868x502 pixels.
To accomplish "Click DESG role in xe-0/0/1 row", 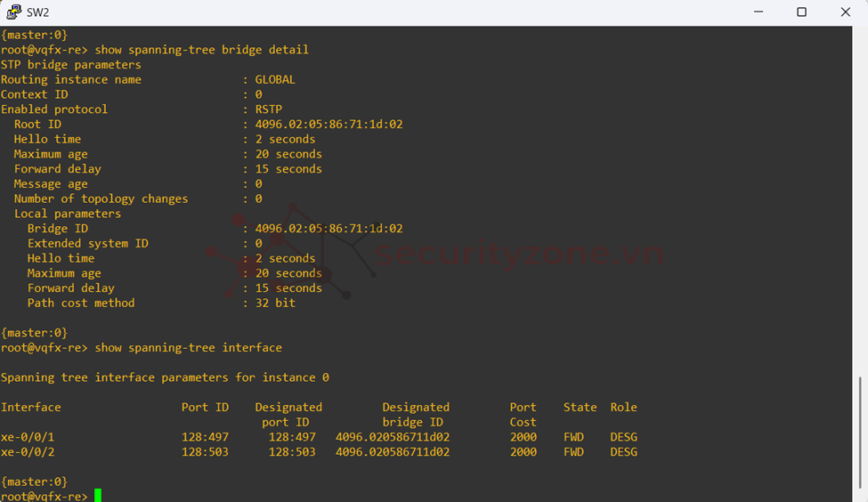I will click(x=624, y=437).
